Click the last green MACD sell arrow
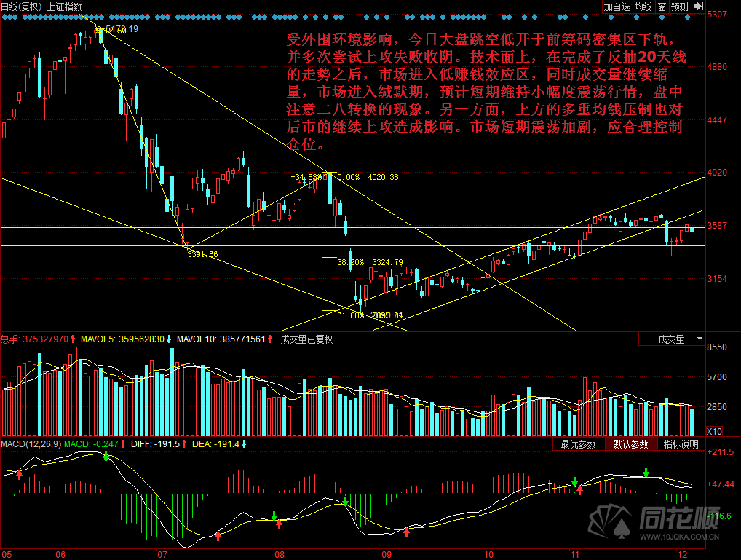This screenshot has height=560, width=741. tap(645, 472)
